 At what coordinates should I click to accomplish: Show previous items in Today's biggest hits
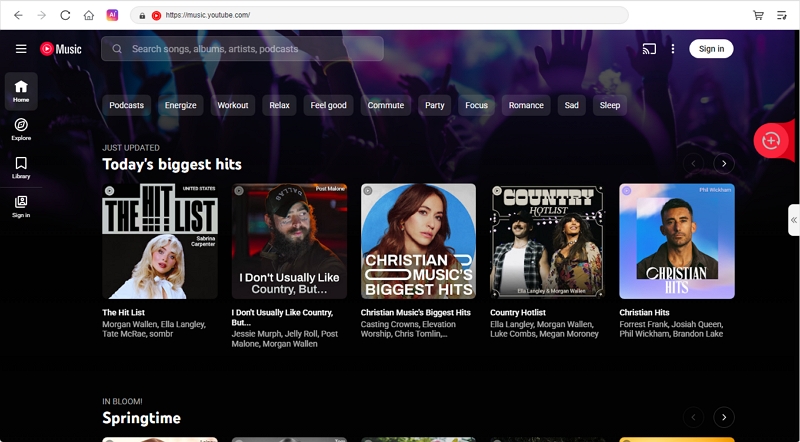pyautogui.click(x=693, y=164)
